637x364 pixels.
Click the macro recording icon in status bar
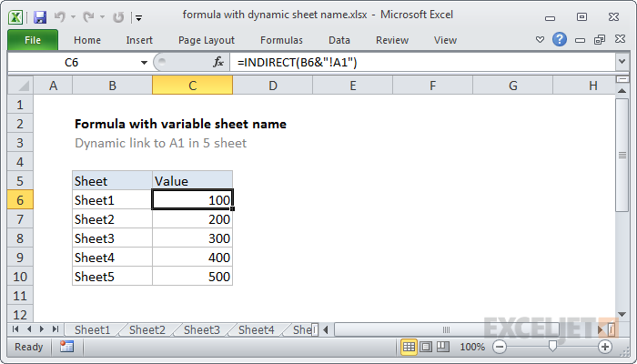66,347
